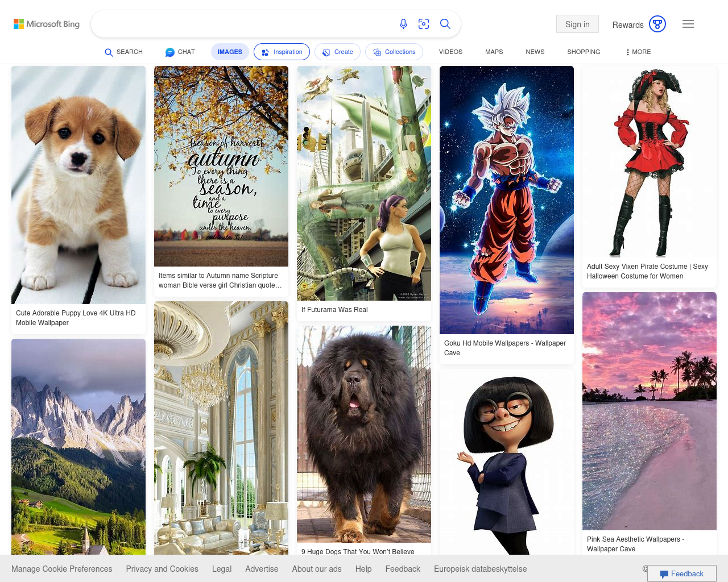Open visual search camera icon
728x582 pixels.
pyautogui.click(x=424, y=24)
